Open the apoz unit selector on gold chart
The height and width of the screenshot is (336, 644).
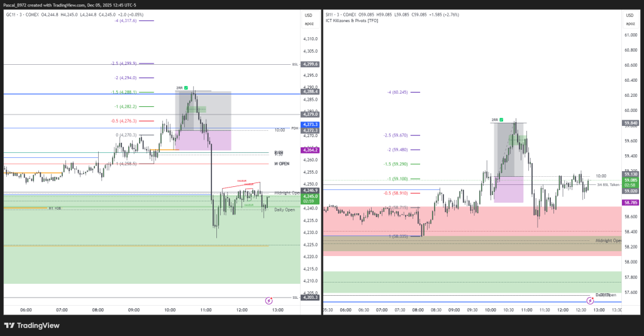point(308,23)
